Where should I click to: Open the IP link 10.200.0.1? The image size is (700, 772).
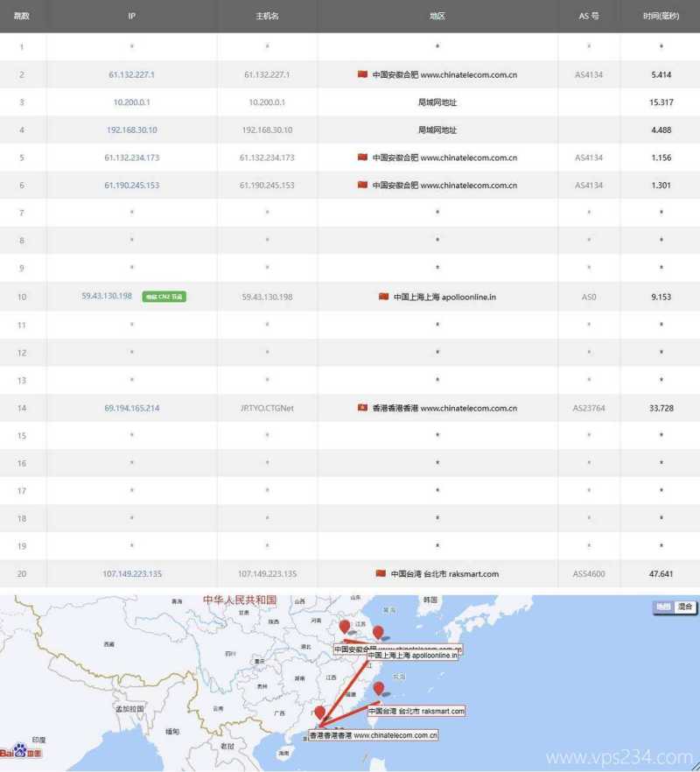coord(131,102)
